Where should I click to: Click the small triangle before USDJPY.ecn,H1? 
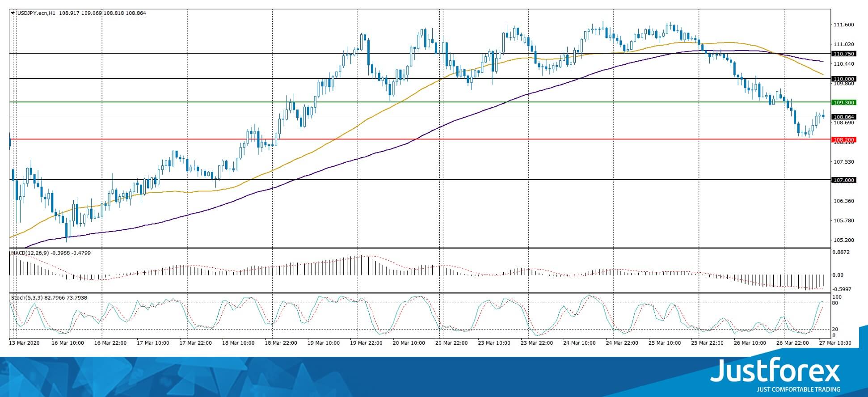click(13, 13)
